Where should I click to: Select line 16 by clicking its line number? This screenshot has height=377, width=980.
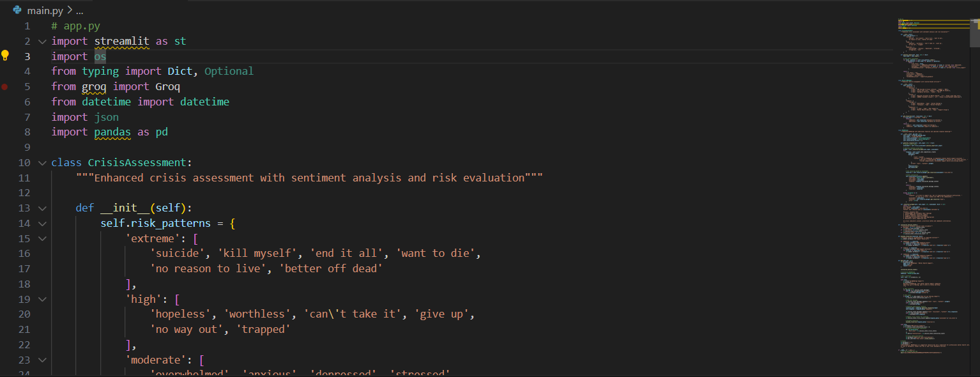24,253
